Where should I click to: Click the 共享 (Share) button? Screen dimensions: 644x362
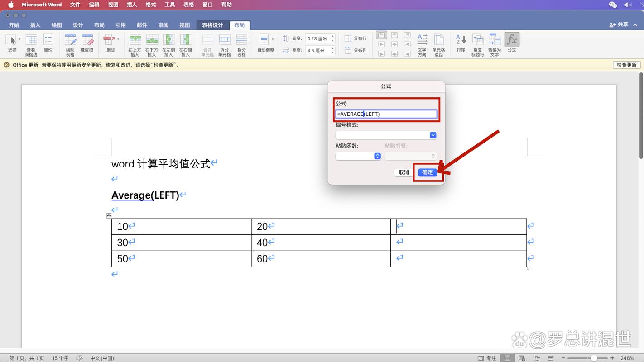click(619, 25)
